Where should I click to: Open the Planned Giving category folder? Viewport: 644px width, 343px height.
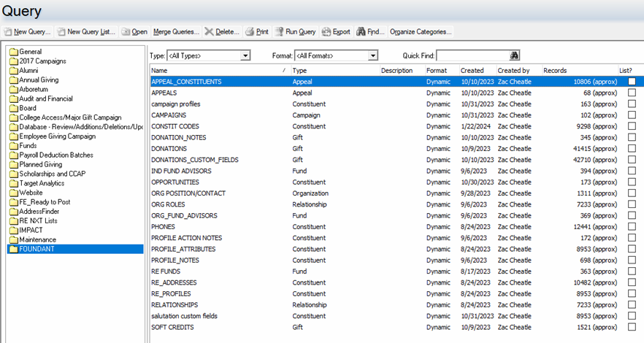[42, 165]
